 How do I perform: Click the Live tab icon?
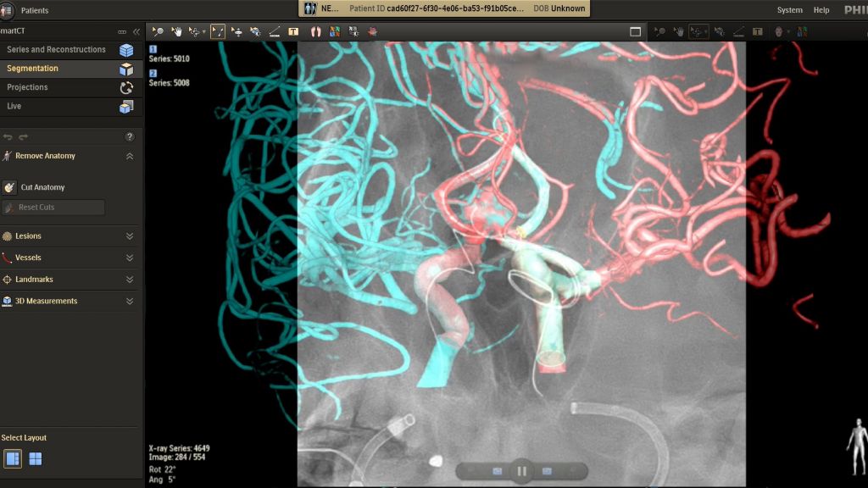click(x=126, y=106)
